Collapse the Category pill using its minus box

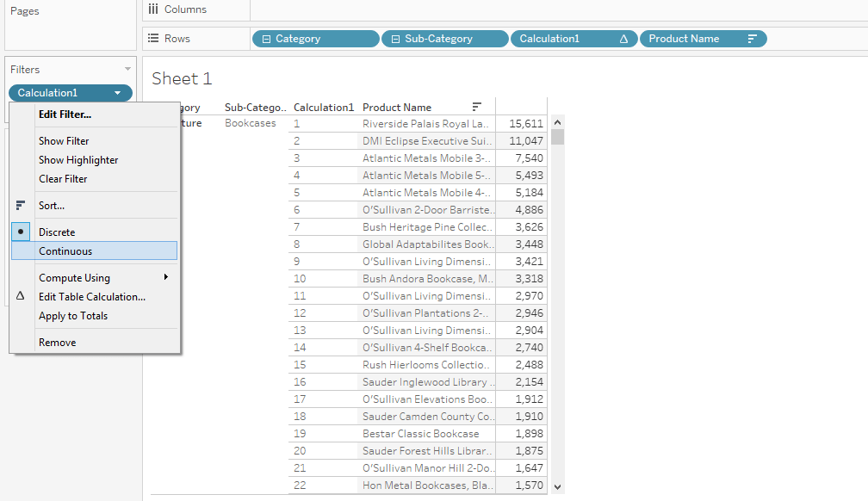click(x=266, y=39)
